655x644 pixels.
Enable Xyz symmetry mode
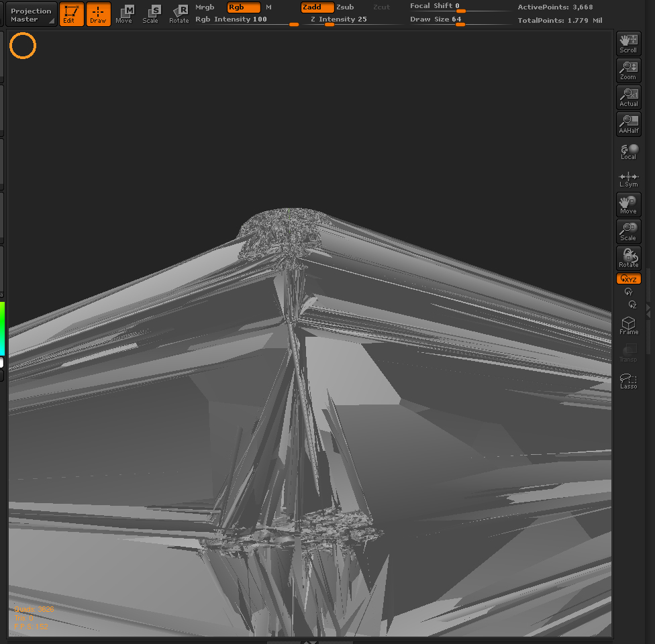(x=628, y=278)
